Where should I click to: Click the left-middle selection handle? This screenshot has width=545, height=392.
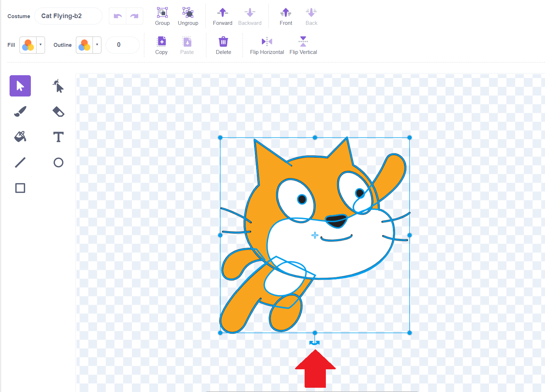[220, 235]
